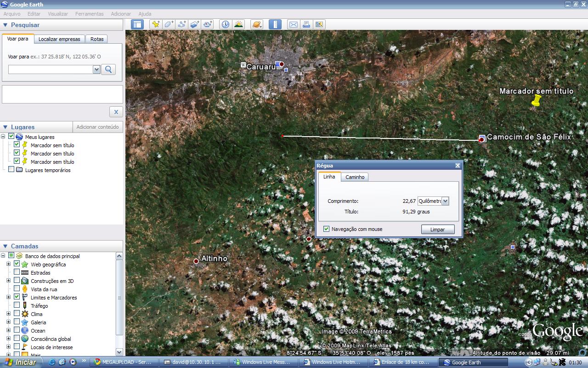
Task: Collapse the Camadas panel
Action: tap(6, 246)
